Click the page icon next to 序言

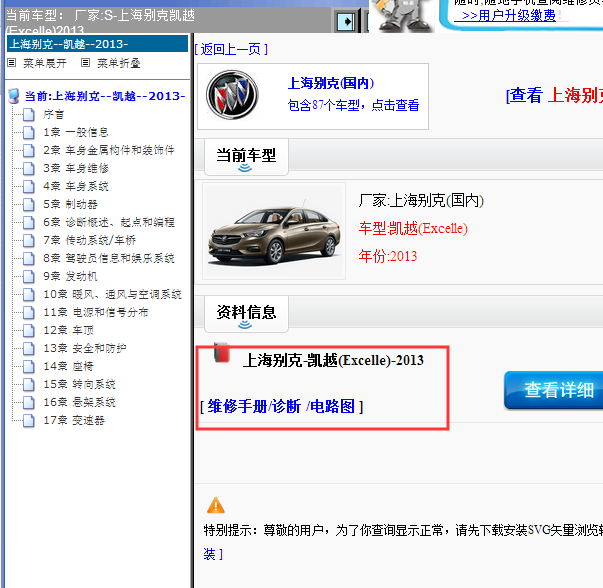click(28, 115)
